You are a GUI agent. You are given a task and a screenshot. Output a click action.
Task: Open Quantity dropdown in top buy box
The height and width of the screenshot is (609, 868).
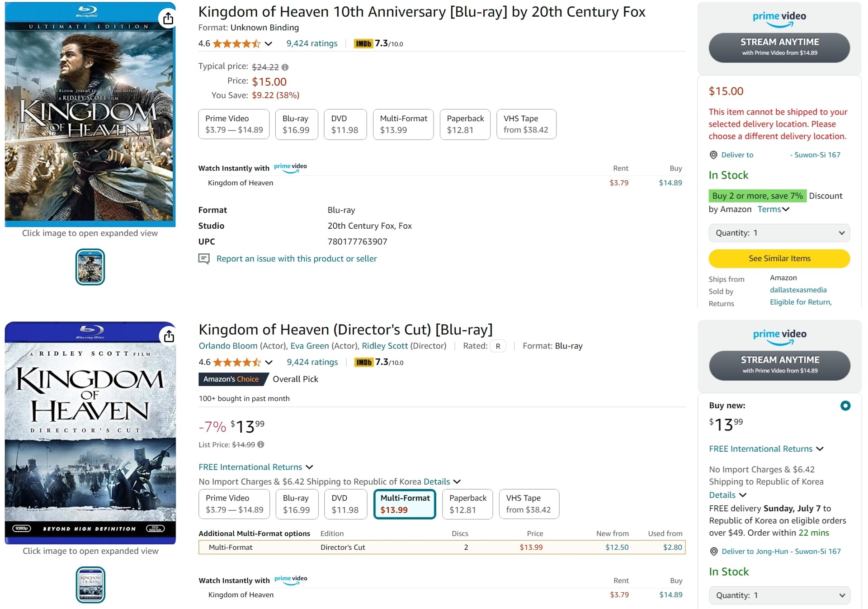point(779,233)
